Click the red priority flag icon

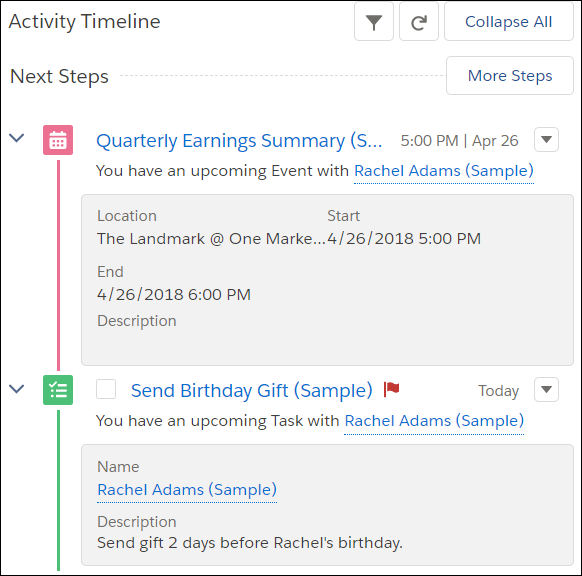tap(391, 389)
